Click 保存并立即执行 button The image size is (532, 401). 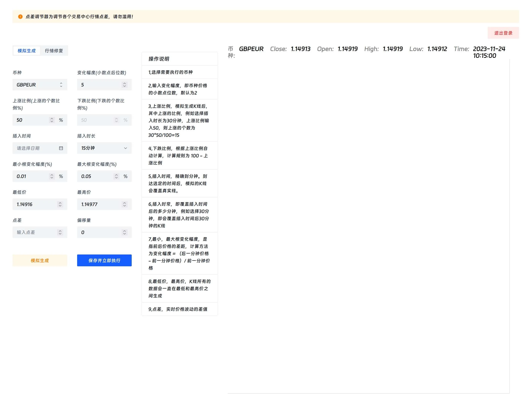point(104,260)
